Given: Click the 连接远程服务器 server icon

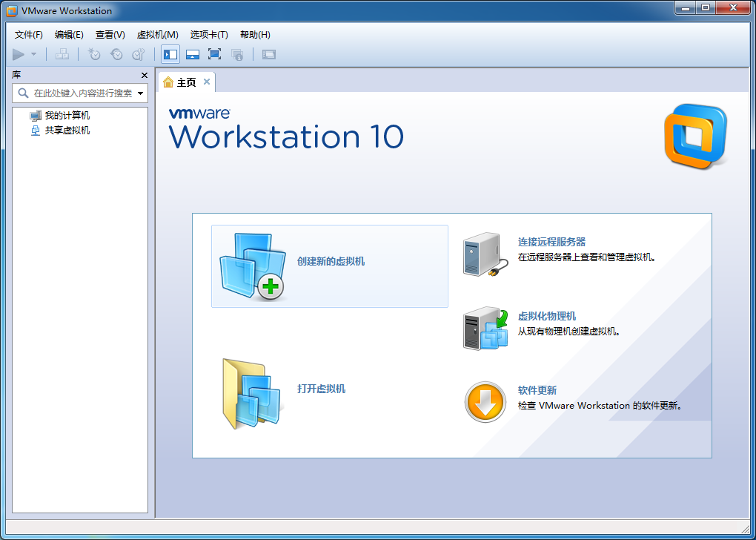Looking at the screenshot, I should pyautogui.click(x=485, y=254).
